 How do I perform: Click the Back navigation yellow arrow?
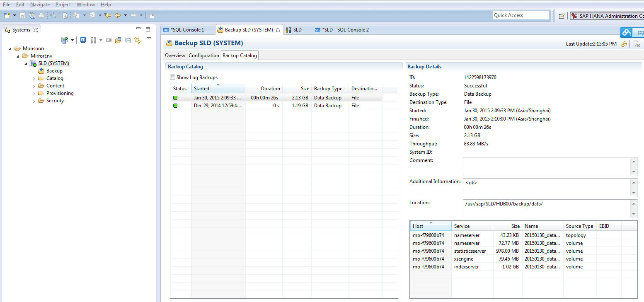118,15
